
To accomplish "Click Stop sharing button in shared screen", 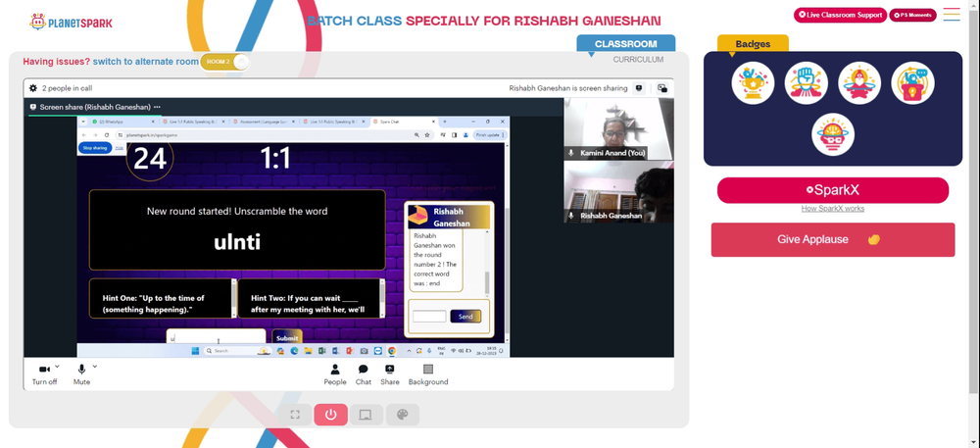I will (x=95, y=148).
